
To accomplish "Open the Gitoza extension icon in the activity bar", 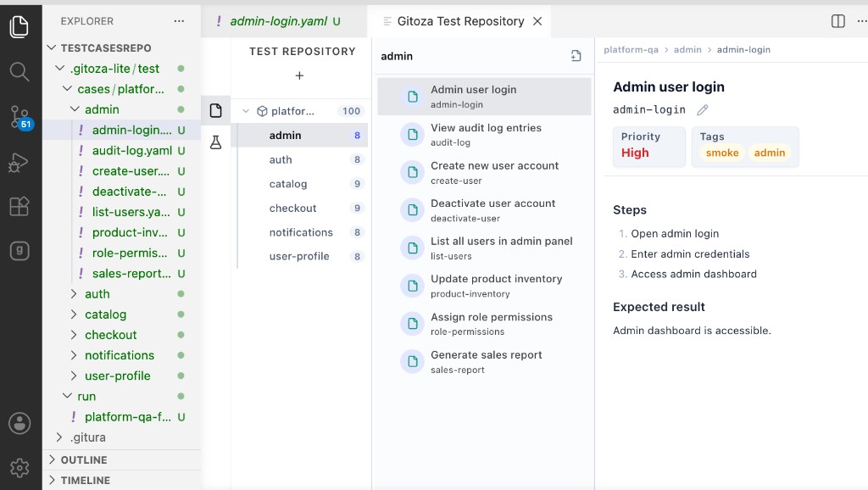I will tap(19, 251).
